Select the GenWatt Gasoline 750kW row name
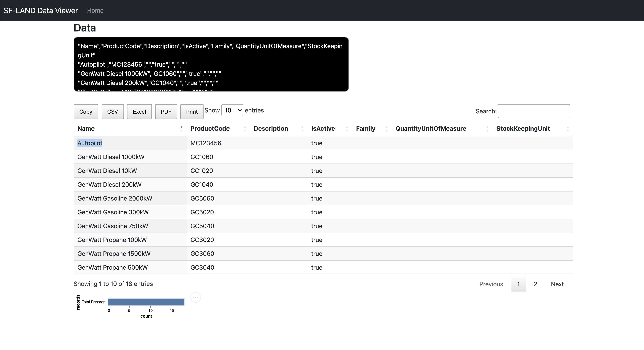This screenshot has height=350, width=644. (x=113, y=226)
